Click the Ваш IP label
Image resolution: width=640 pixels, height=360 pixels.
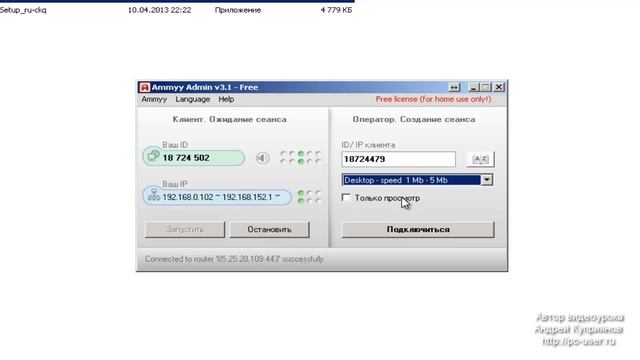(175, 184)
